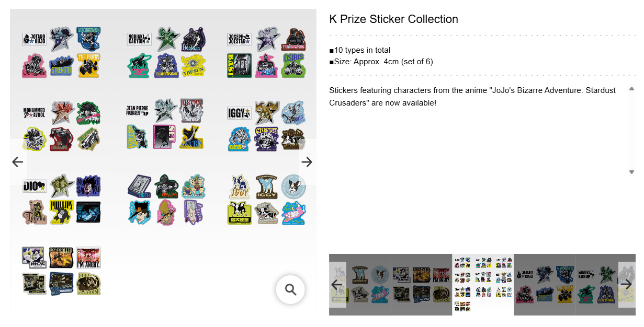Click the Jean Pierre Polnareff sticker set

pos(165,124)
